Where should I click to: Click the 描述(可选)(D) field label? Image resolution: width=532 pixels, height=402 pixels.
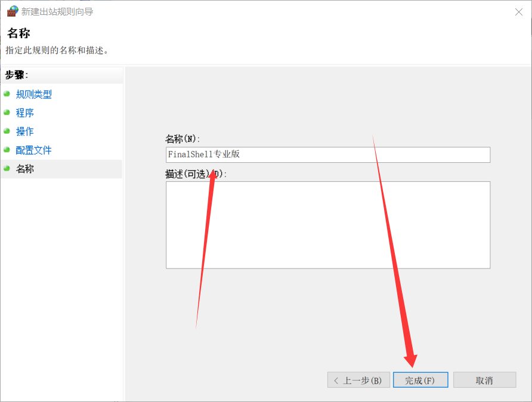tap(196, 174)
